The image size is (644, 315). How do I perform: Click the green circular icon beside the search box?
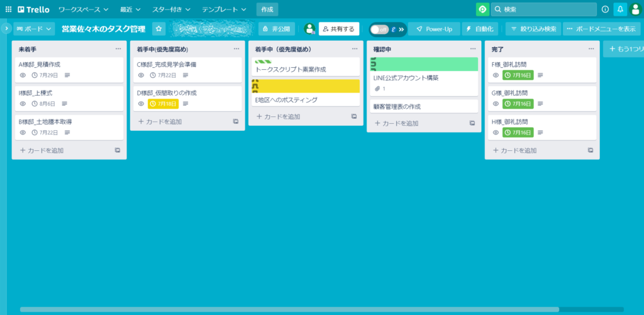pos(482,9)
